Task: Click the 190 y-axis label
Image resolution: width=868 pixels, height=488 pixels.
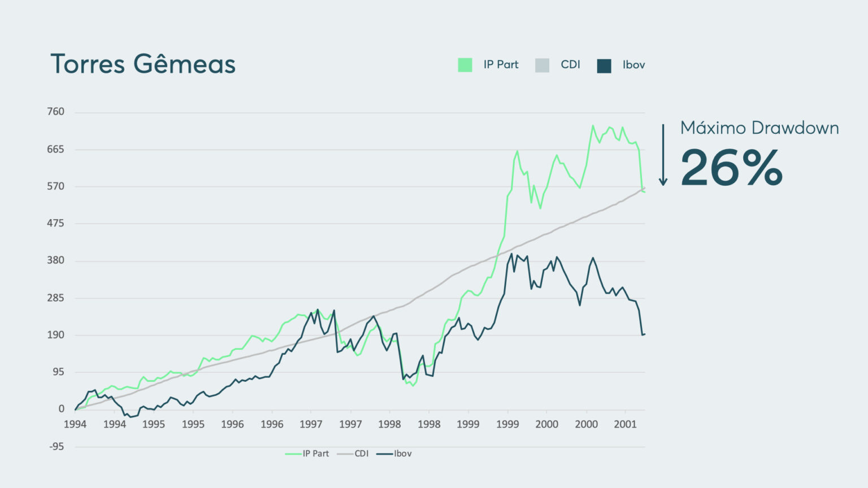Action: tap(55, 335)
